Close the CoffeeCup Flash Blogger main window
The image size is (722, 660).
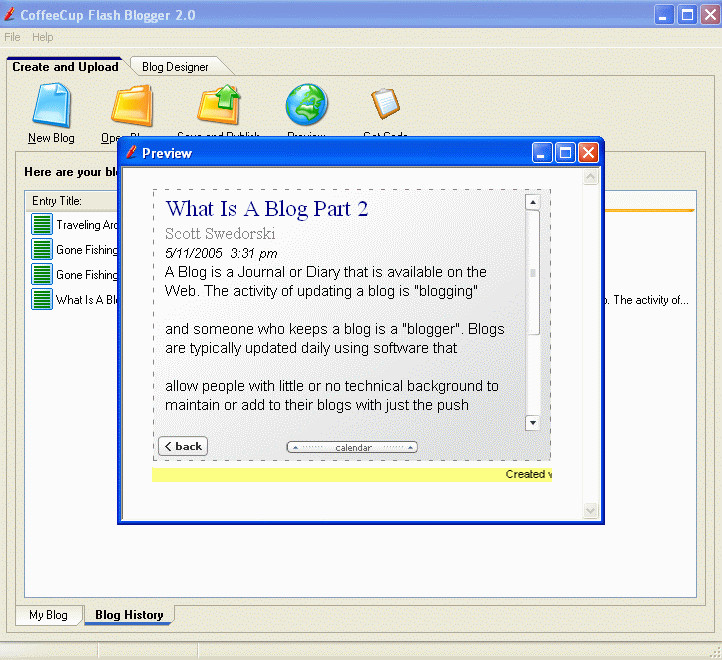[x=711, y=15]
